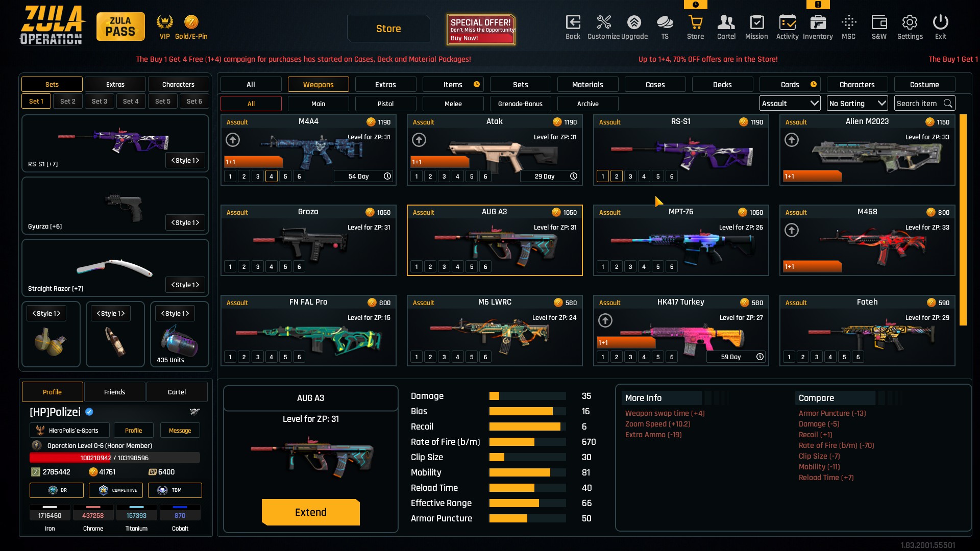
Task: Click the experience progress bar
Action: [x=115, y=458]
